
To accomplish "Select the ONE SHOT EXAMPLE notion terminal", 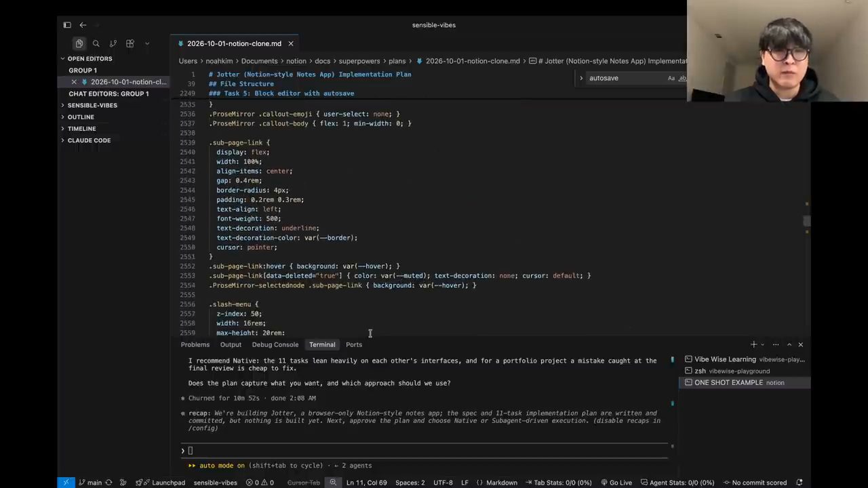I will (744, 382).
